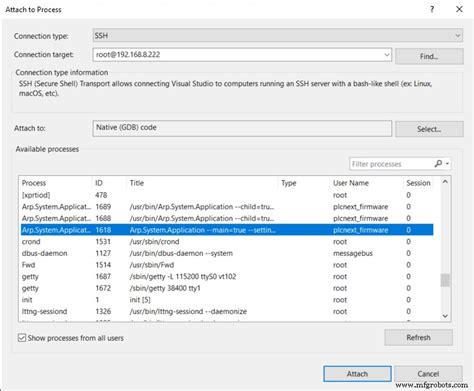
Task: Select the dbus-daemon process row
Action: click(227, 253)
